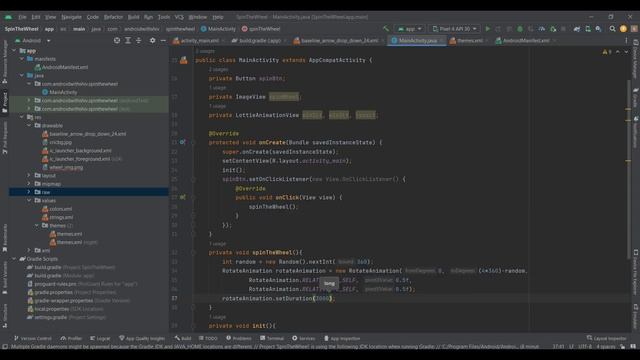This screenshot has width=640, height=360.
Task: Click the gutter icon beside onClick
Action: click(182, 197)
